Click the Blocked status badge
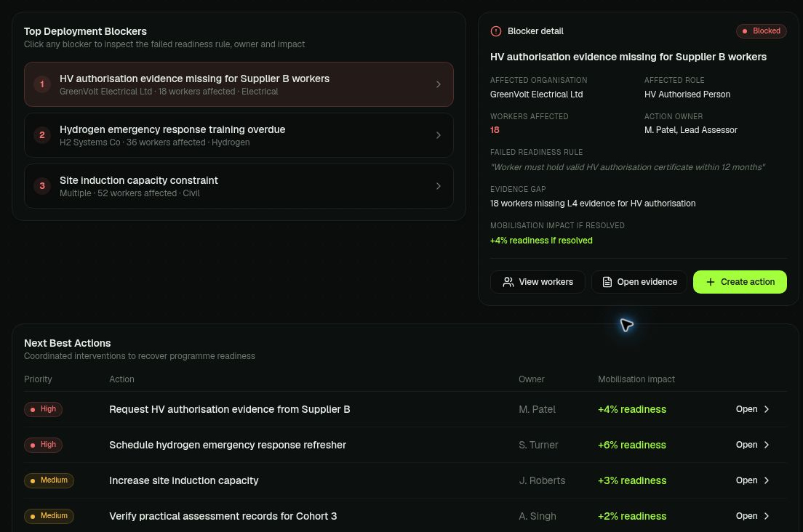 [x=762, y=31]
